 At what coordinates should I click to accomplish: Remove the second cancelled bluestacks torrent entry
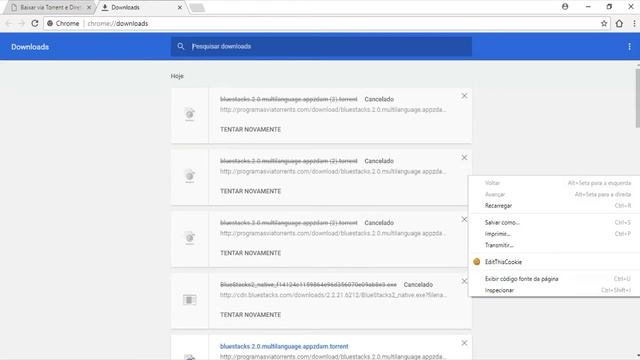[464, 157]
